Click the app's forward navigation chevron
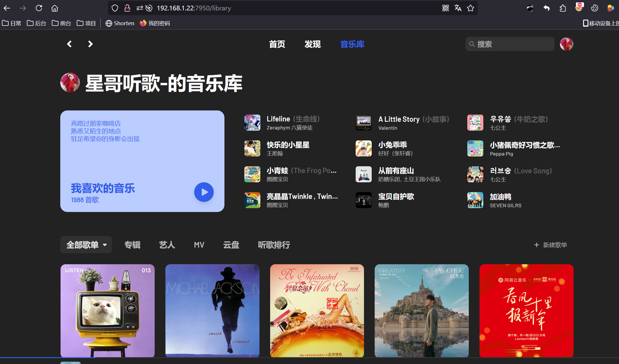Viewport: 619px width, 364px height. click(90, 44)
